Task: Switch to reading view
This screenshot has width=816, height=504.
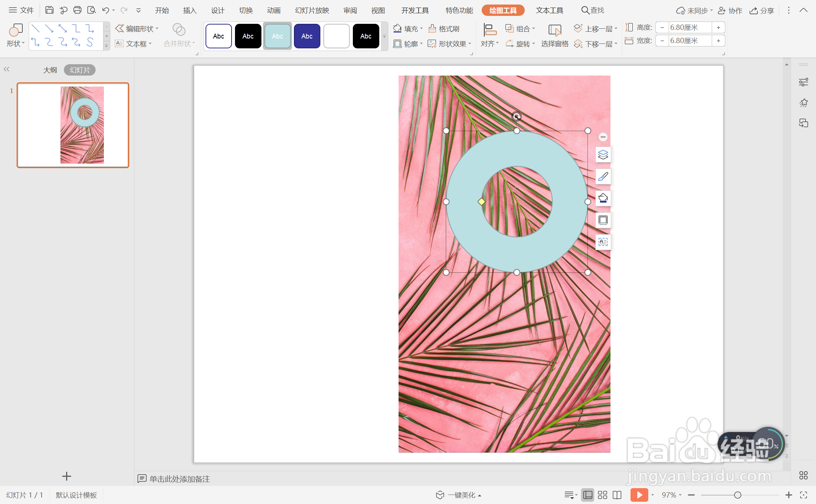Action: click(617, 495)
